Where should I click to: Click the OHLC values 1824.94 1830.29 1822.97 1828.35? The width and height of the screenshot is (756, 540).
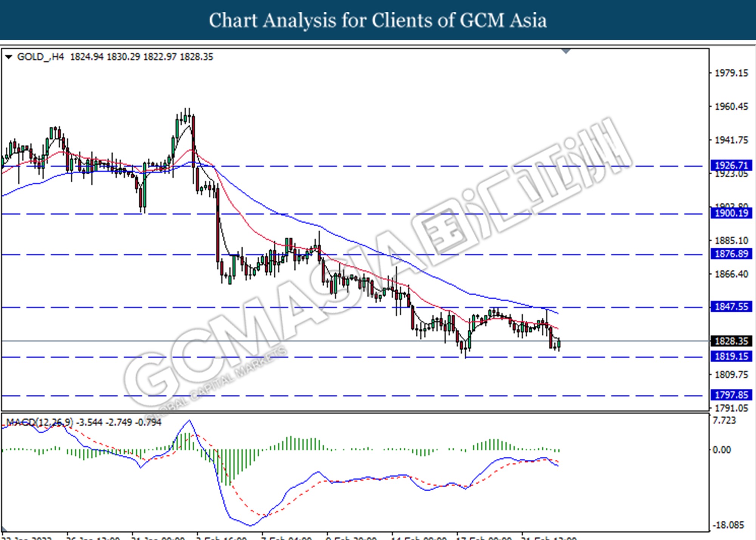point(142,57)
